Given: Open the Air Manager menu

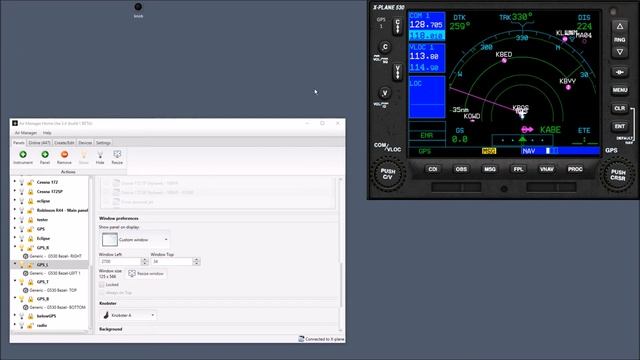Looking at the screenshot, I should point(26,133).
